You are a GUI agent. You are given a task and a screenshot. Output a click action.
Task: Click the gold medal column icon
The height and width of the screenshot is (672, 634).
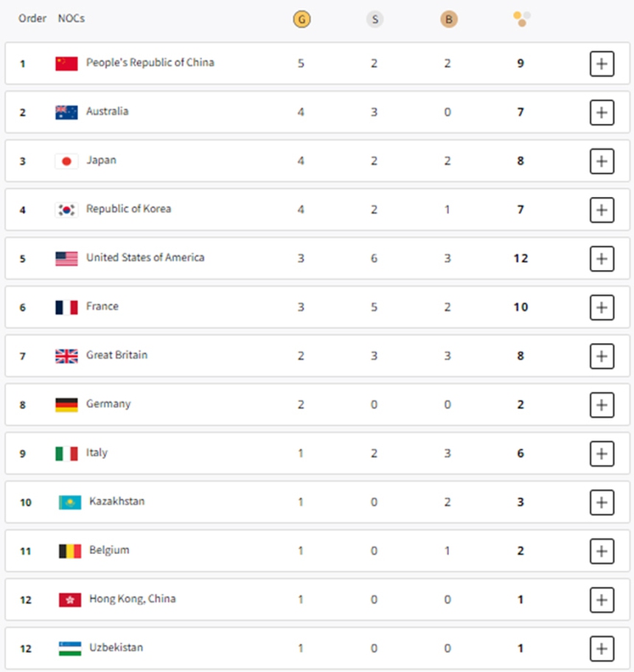tap(302, 19)
